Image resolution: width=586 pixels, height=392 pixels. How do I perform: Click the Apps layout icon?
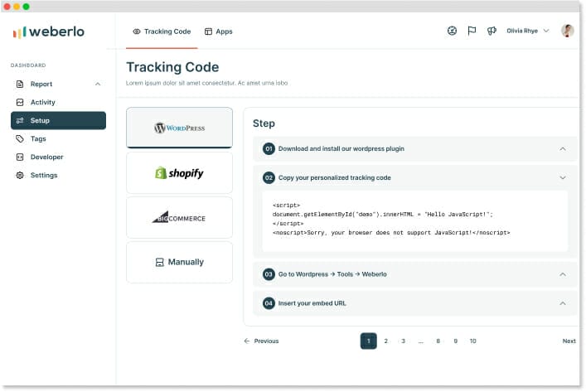pos(208,31)
